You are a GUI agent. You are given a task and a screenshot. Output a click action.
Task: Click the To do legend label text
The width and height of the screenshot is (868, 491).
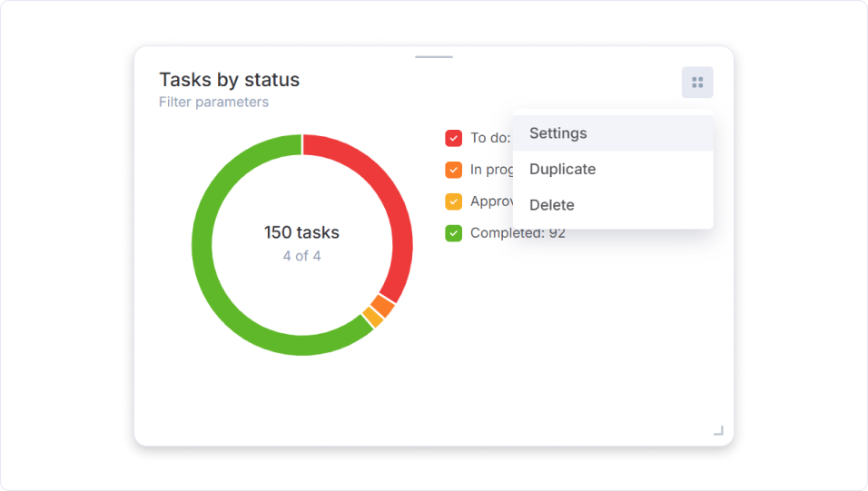490,138
